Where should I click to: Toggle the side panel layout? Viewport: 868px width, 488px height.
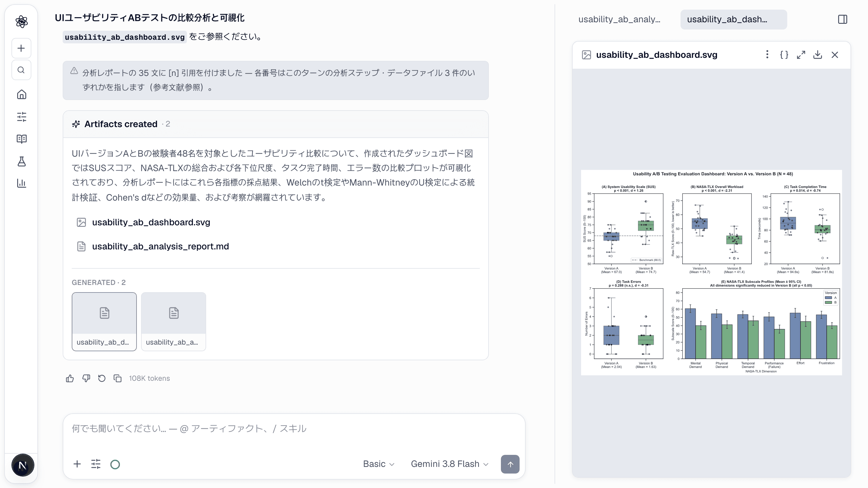(x=842, y=19)
